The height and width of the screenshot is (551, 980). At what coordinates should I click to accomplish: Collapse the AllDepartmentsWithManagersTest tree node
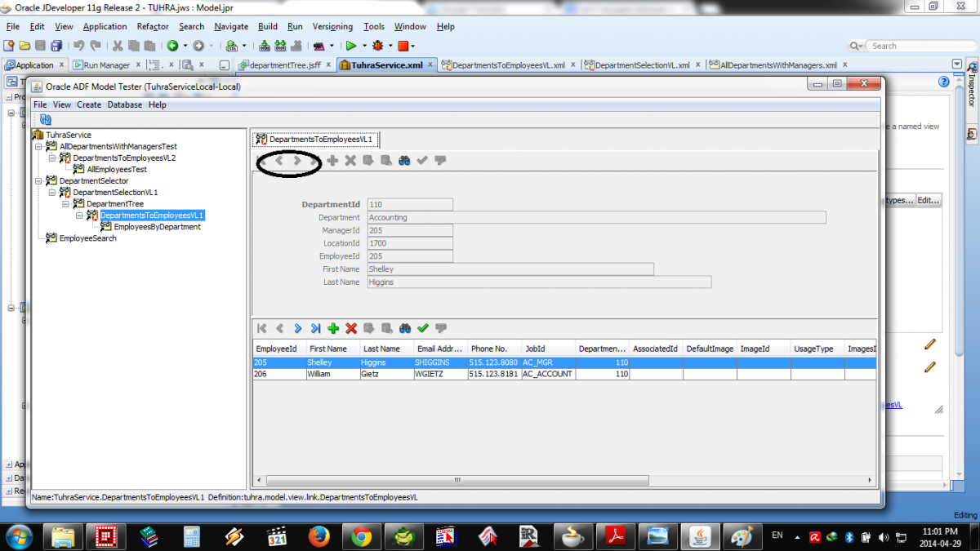click(38, 147)
